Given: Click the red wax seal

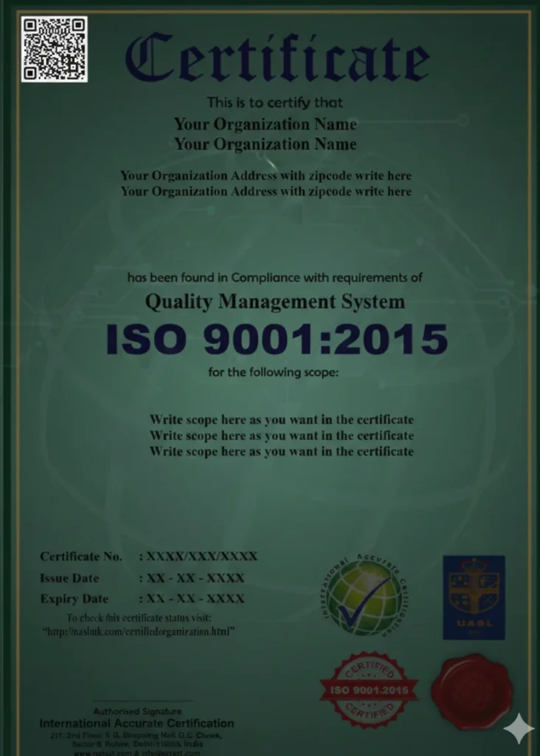Looking at the screenshot, I should point(471,691).
